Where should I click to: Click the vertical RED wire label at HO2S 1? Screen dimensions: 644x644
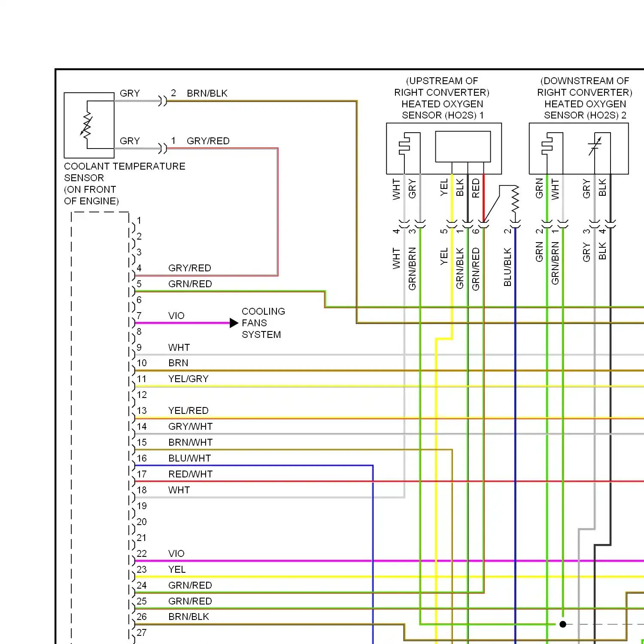[476, 188]
